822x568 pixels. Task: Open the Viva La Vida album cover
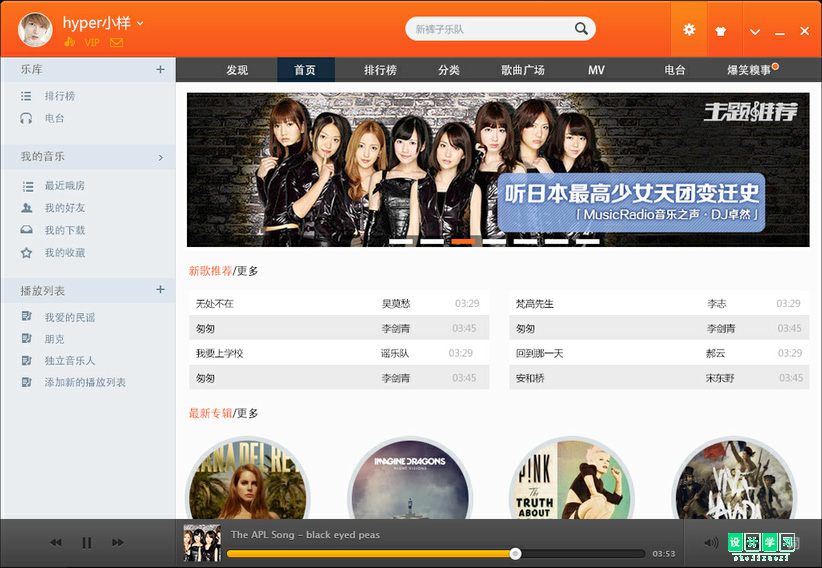coord(734,478)
